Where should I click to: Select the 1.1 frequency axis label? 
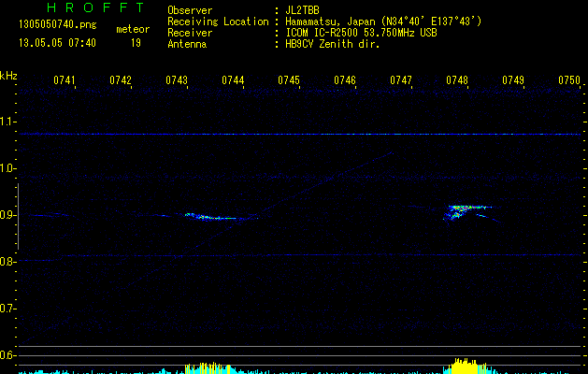click(8, 122)
